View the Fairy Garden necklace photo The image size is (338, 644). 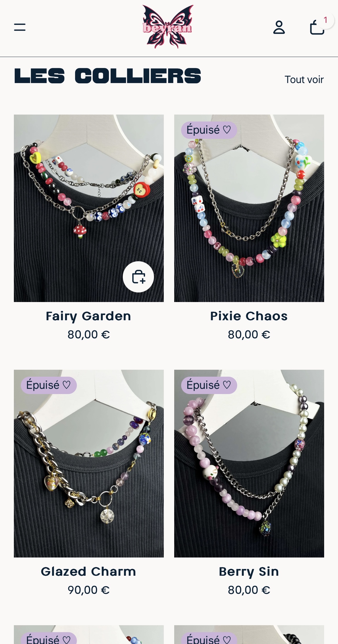tap(89, 208)
